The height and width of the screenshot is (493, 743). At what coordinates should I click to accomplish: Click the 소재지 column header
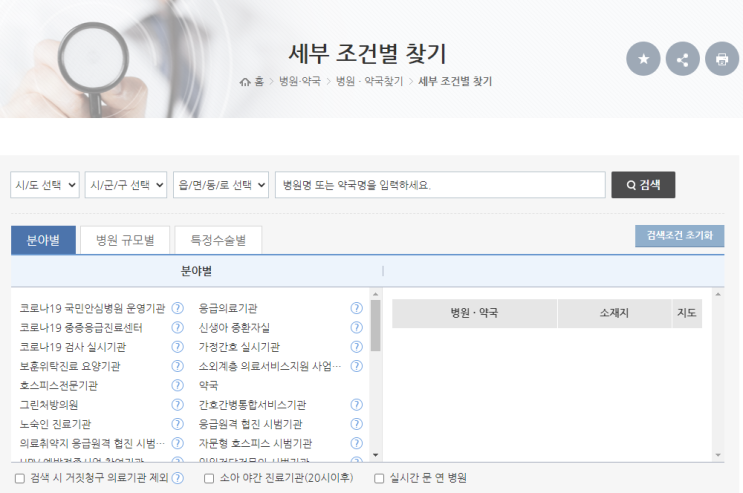[x=615, y=313]
